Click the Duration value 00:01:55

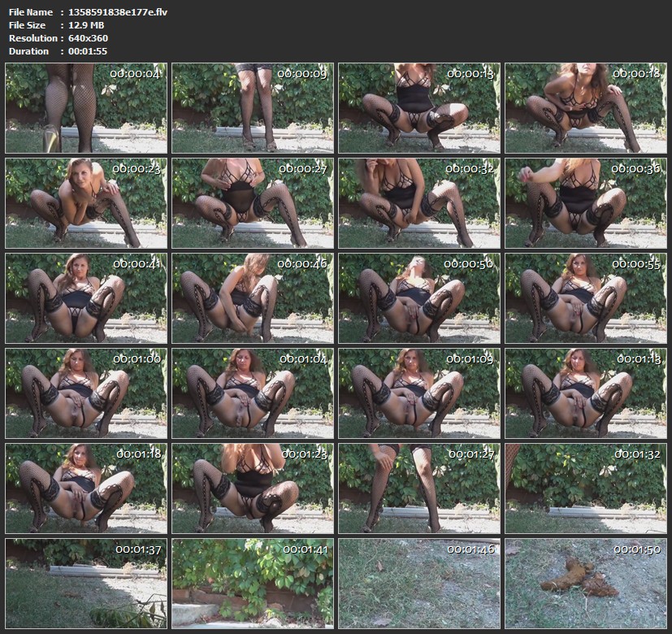(x=89, y=51)
